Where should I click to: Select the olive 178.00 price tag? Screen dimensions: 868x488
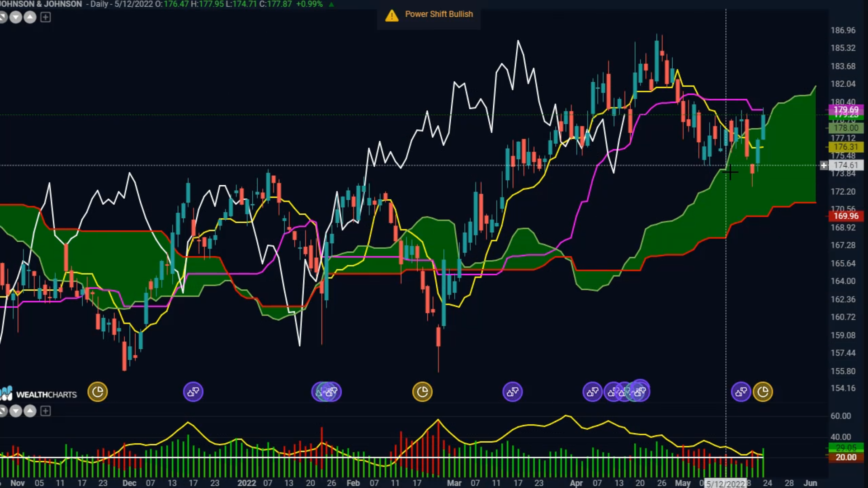tap(846, 128)
